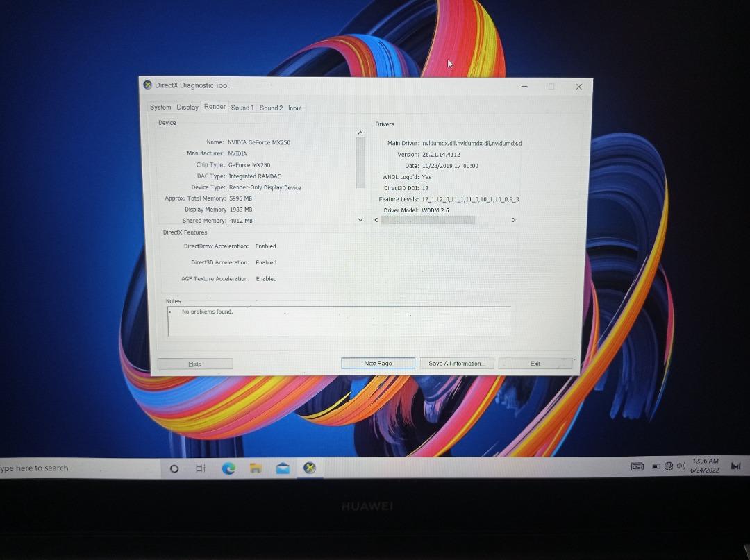This screenshot has height=560, width=750.
Task: Select the Render tab
Action: 215,107
